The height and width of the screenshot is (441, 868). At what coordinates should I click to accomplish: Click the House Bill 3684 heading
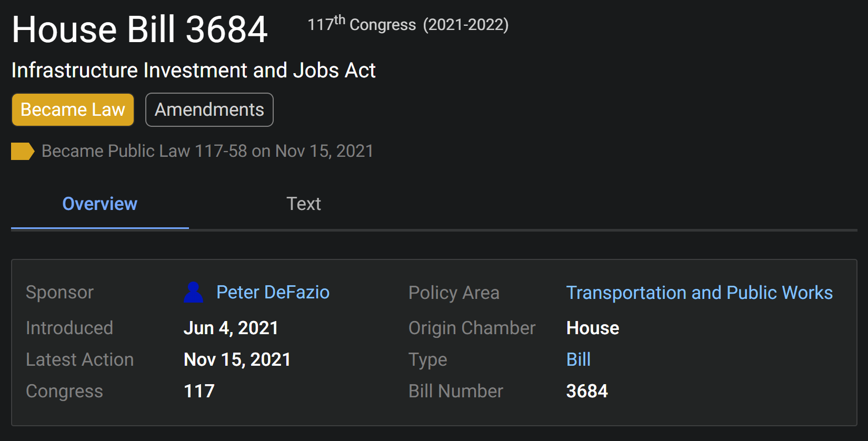[x=139, y=29]
